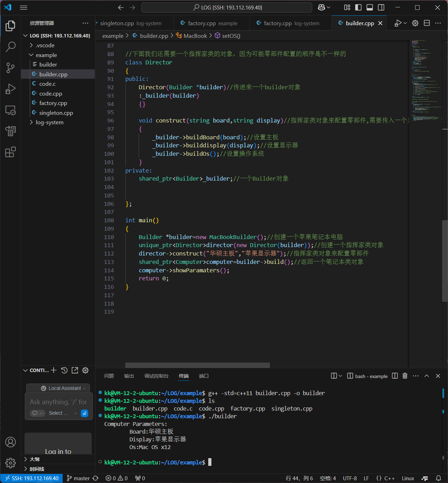Image resolution: width=448 pixels, height=483 pixels.
Task: Open the Extensions view
Action: (10, 152)
